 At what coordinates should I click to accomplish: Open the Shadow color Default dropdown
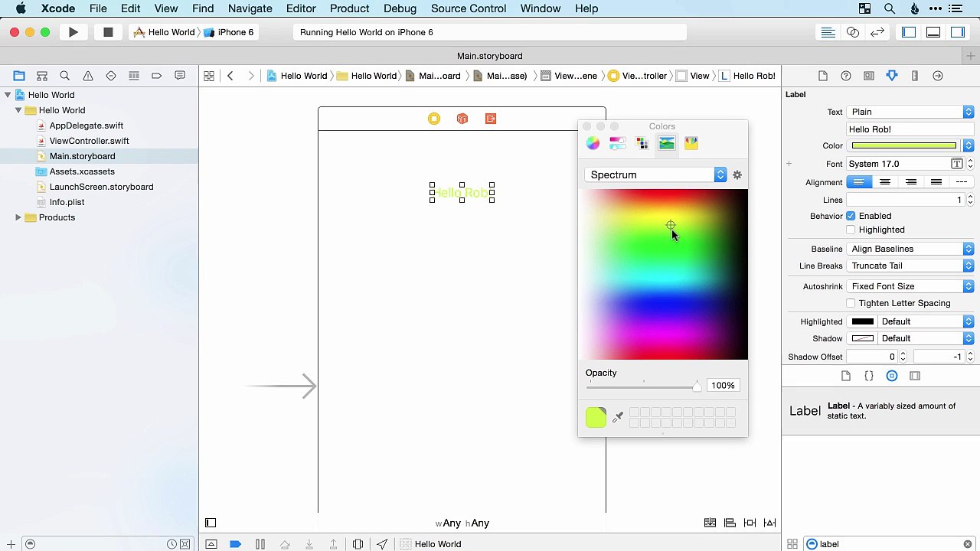[926, 338]
